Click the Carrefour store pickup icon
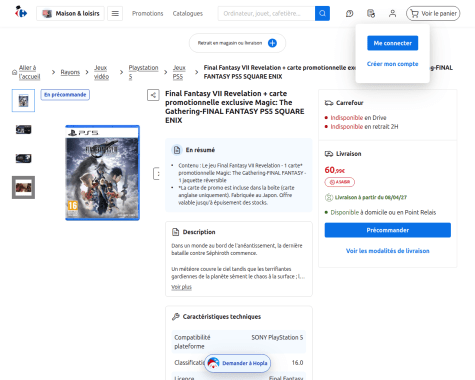 (329, 103)
